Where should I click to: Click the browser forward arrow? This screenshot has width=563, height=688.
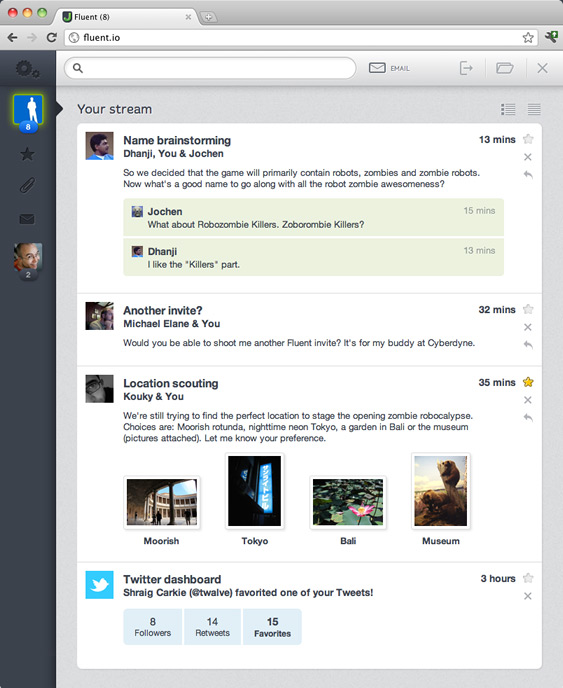click(32, 38)
